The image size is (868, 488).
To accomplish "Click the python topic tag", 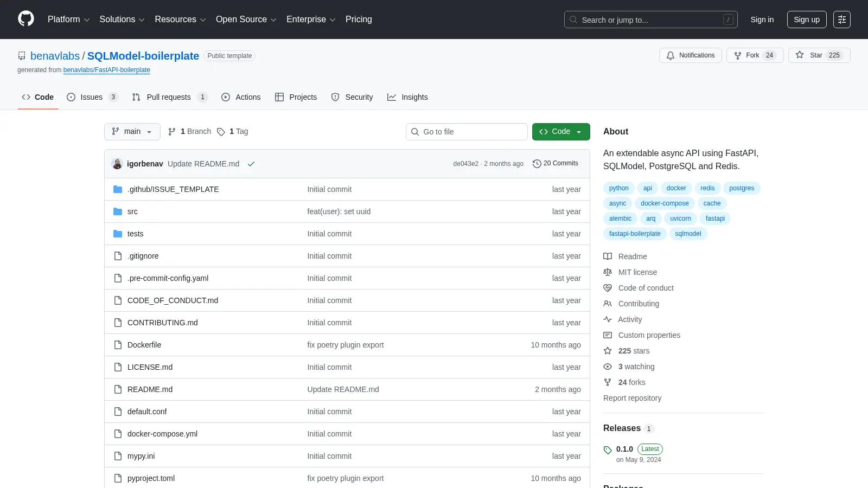I will [619, 188].
